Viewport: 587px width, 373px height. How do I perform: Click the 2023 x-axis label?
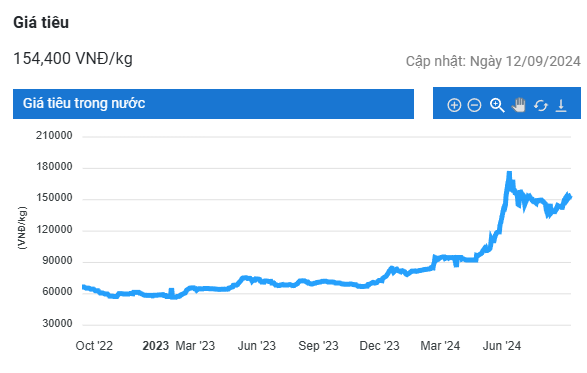155,346
